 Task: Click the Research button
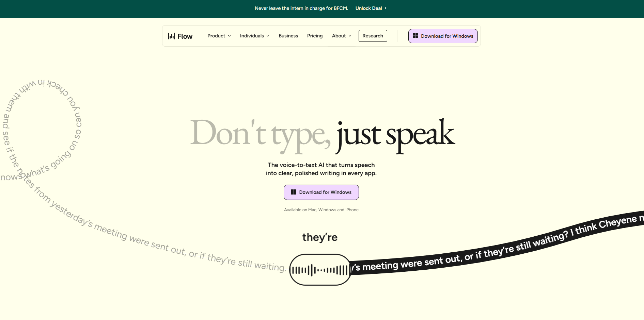click(x=373, y=36)
